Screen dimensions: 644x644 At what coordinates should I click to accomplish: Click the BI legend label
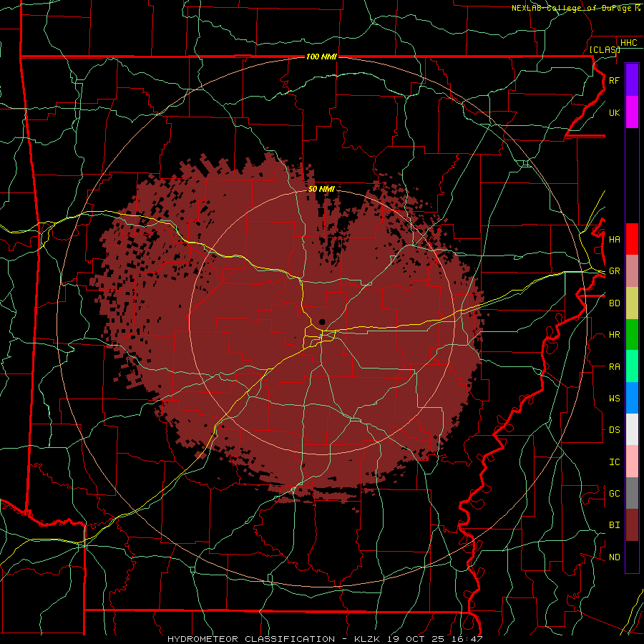coord(614,525)
